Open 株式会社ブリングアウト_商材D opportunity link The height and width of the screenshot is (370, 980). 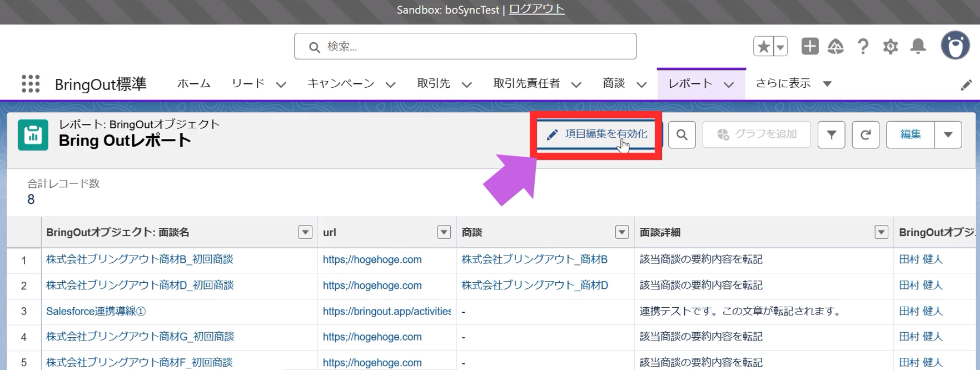535,285
